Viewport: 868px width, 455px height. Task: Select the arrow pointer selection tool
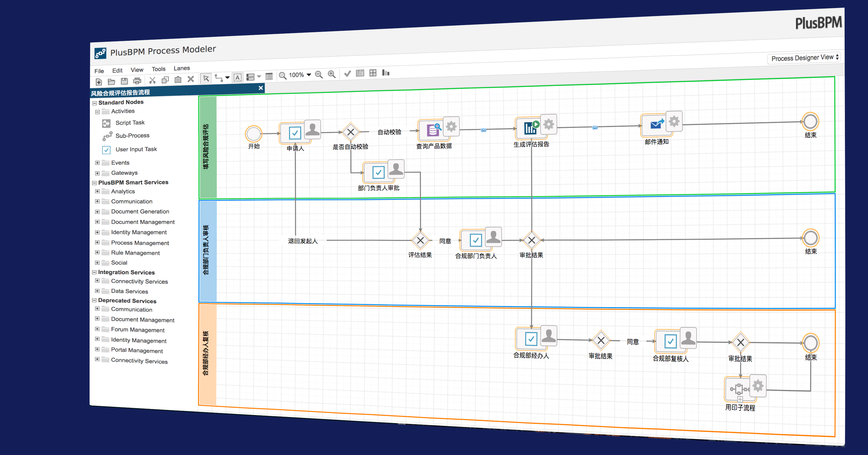point(206,78)
